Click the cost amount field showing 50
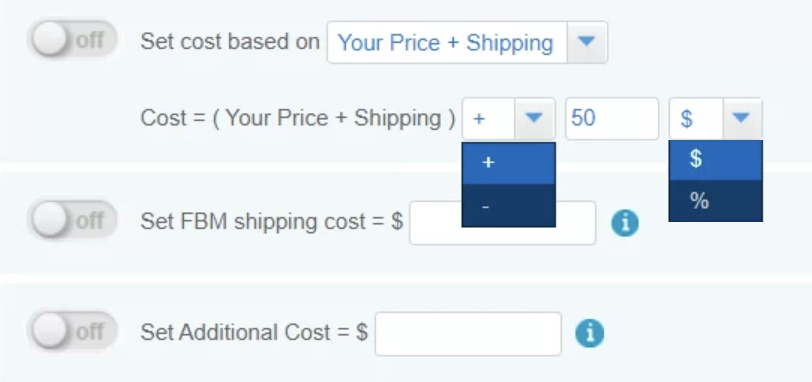Screen dimensions: 812x382 click(612, 119)
